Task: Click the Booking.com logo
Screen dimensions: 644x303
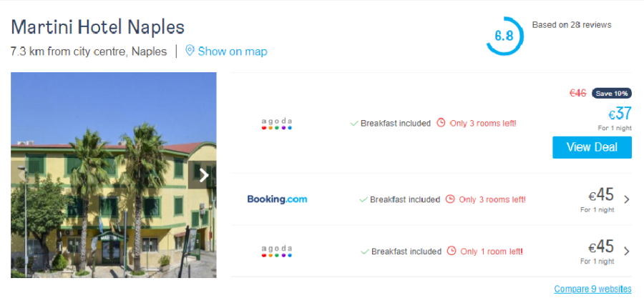Action: (277, 199)
